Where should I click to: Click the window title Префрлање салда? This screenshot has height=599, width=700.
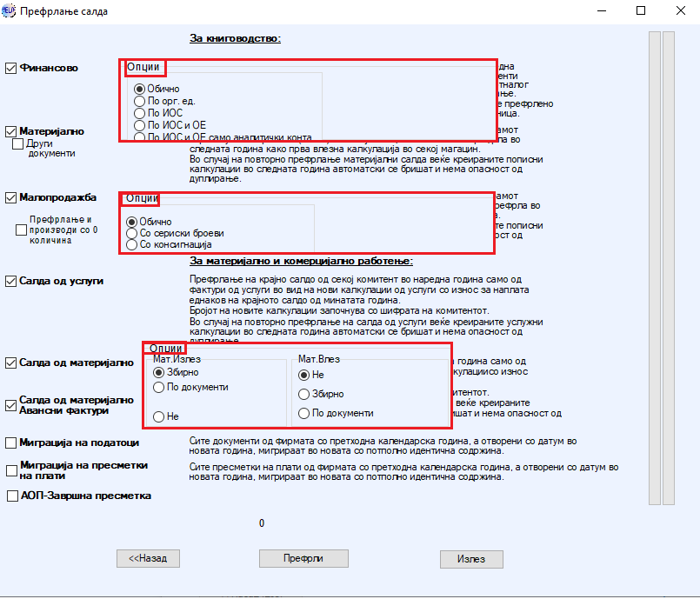(63, 11)
